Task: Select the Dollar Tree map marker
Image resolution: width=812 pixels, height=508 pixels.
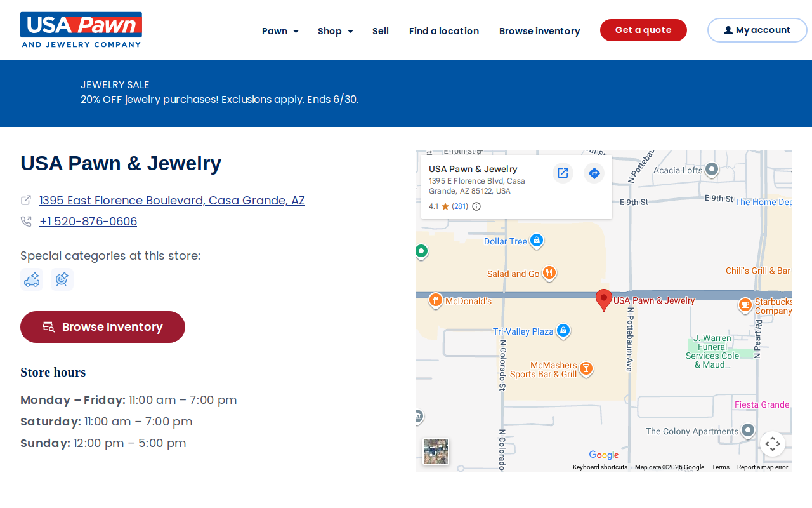Action: pos(537,241)
